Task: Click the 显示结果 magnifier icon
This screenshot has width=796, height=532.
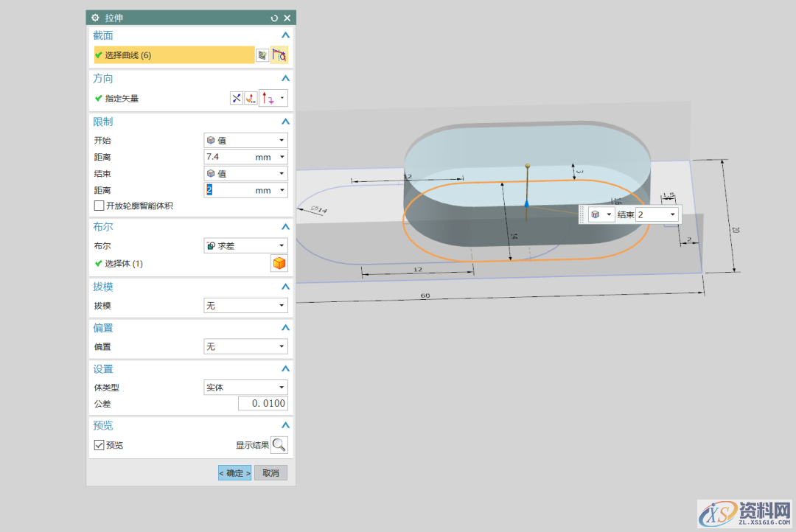Action: 279,445
